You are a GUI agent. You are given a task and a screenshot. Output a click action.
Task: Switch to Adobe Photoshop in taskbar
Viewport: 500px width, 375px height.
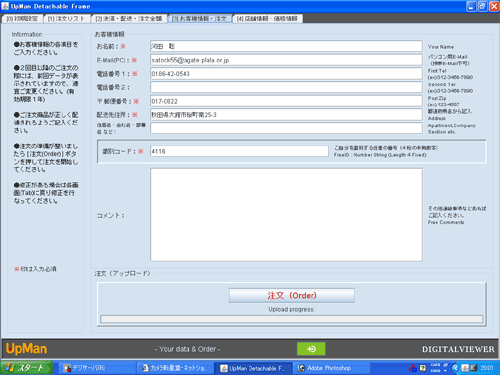pyautogui.click(x=332, y=368)
